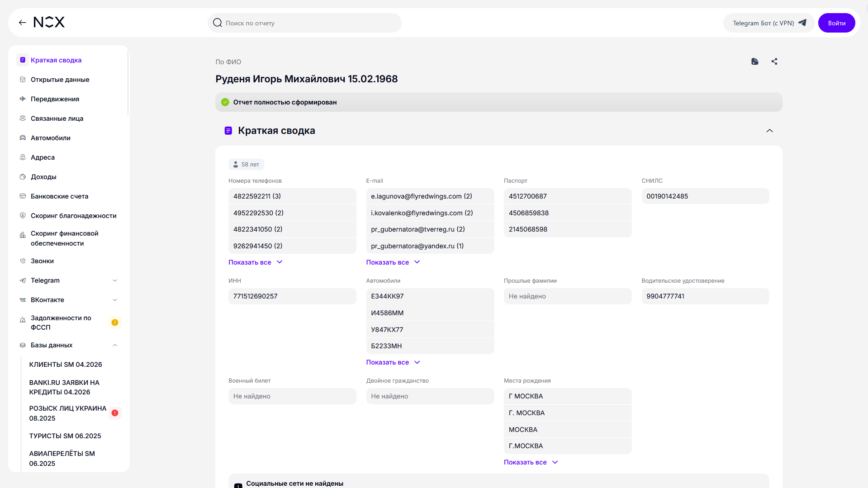Click the share report icon
Image resolution: width=868 pixels, height=488 pixels.
774,62
